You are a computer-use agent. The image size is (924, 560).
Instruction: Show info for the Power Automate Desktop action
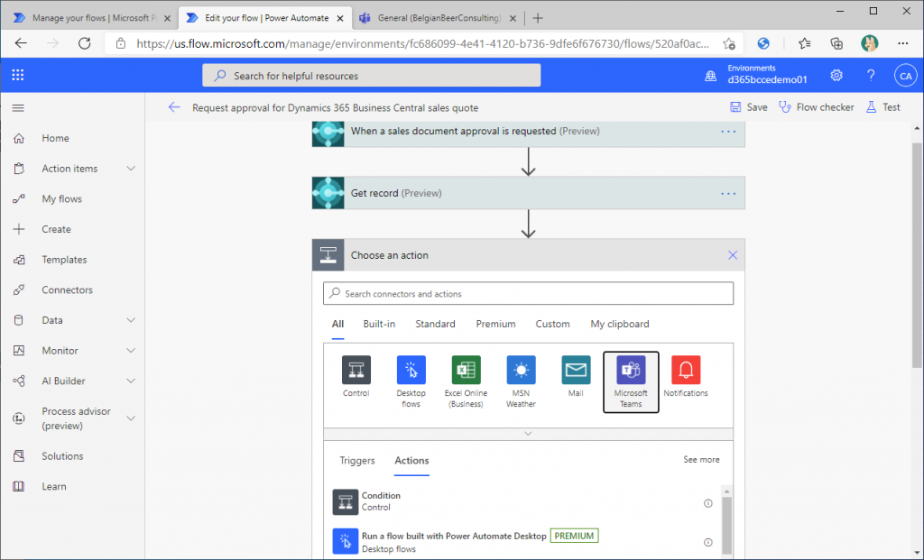tap(707, 542)
